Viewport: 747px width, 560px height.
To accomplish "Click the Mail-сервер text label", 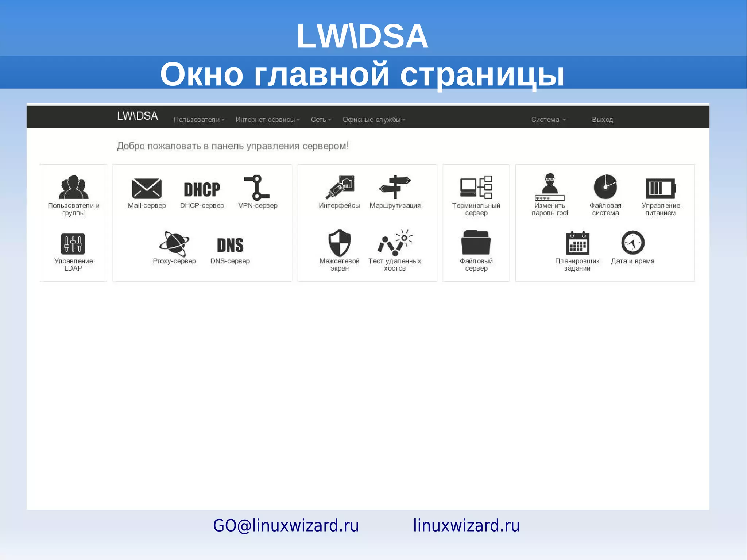I will tap(147, 206).
